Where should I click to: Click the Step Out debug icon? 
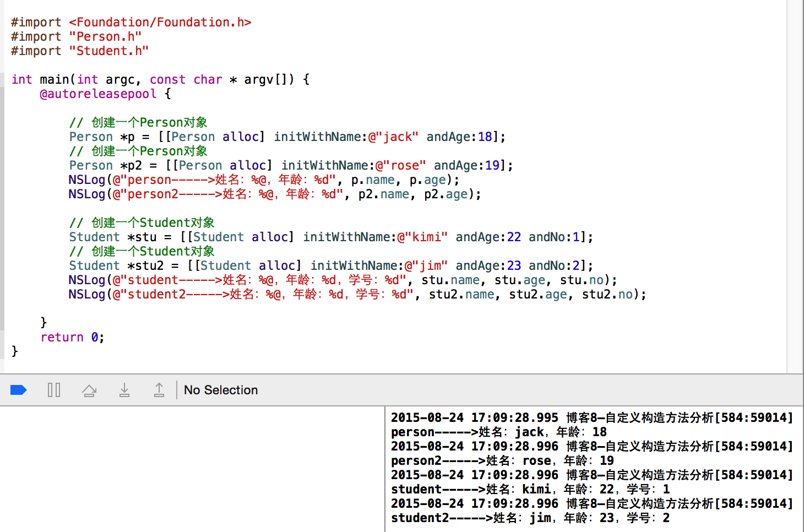(159, 390)
